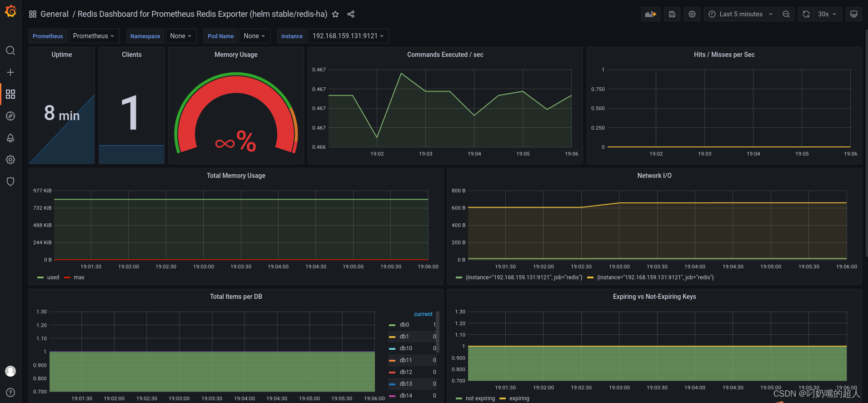Click the dashboard grid icon before General
The width and height of the screenshot is (868, 403).
pyautogui.click(x=33, y=14)
